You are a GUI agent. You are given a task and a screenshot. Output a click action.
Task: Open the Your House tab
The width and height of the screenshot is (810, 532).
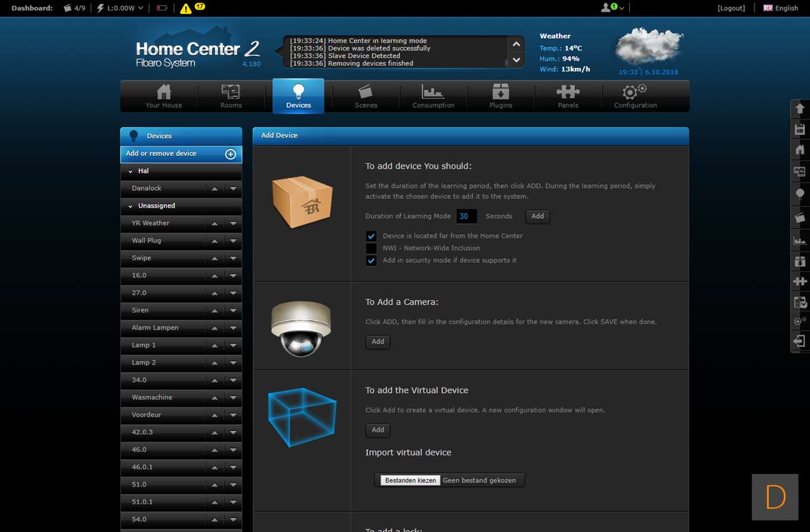(x=164, y=97)
